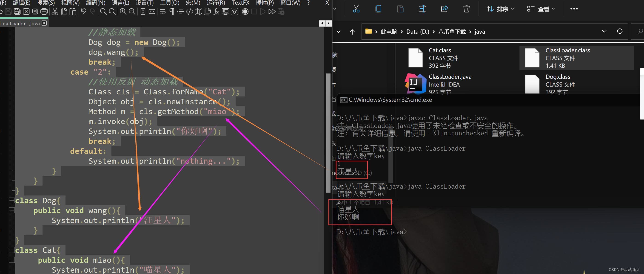Open the Function List fx icon
644x274 pixels.
217,12
